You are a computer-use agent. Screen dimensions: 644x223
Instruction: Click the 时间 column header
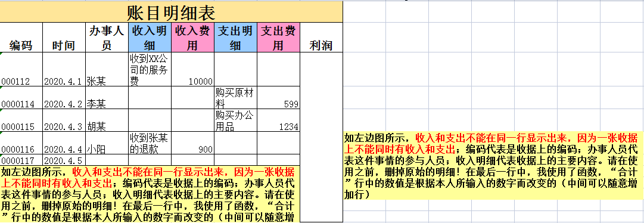pyautogui.click(x=64, y=38)
